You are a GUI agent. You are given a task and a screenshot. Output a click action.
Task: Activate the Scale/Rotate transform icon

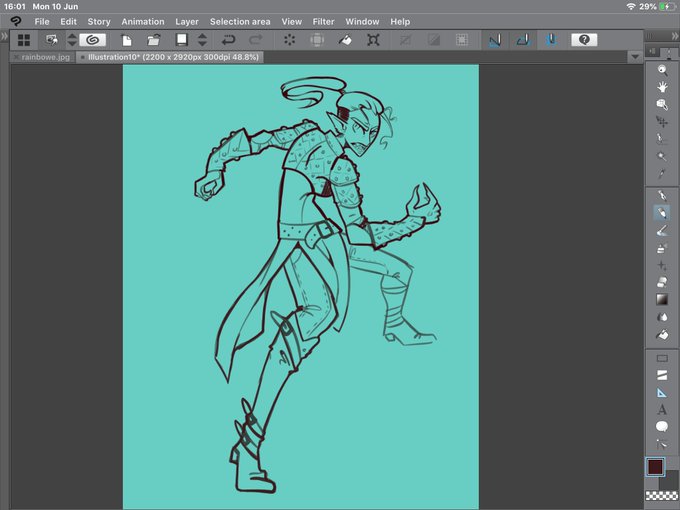373,40
